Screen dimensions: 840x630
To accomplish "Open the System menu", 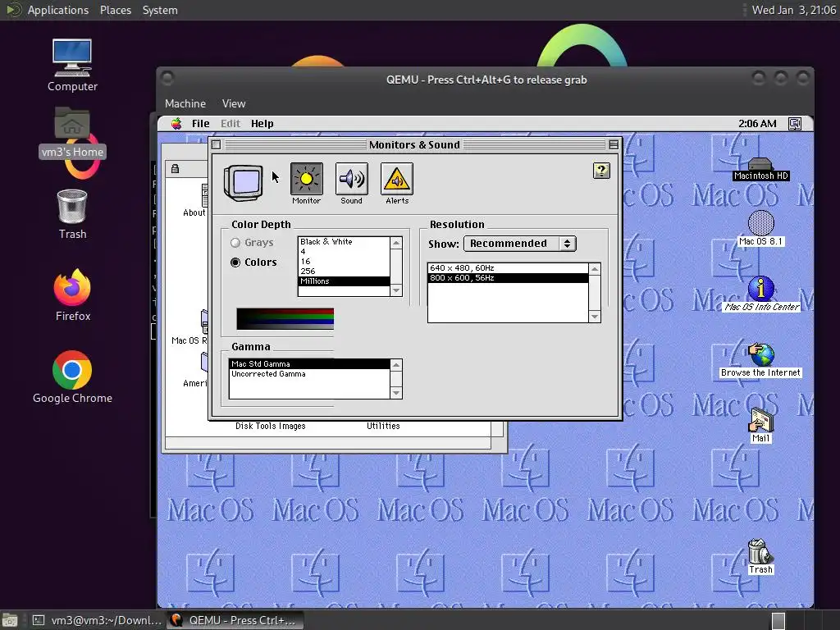I will pos(160,10).
